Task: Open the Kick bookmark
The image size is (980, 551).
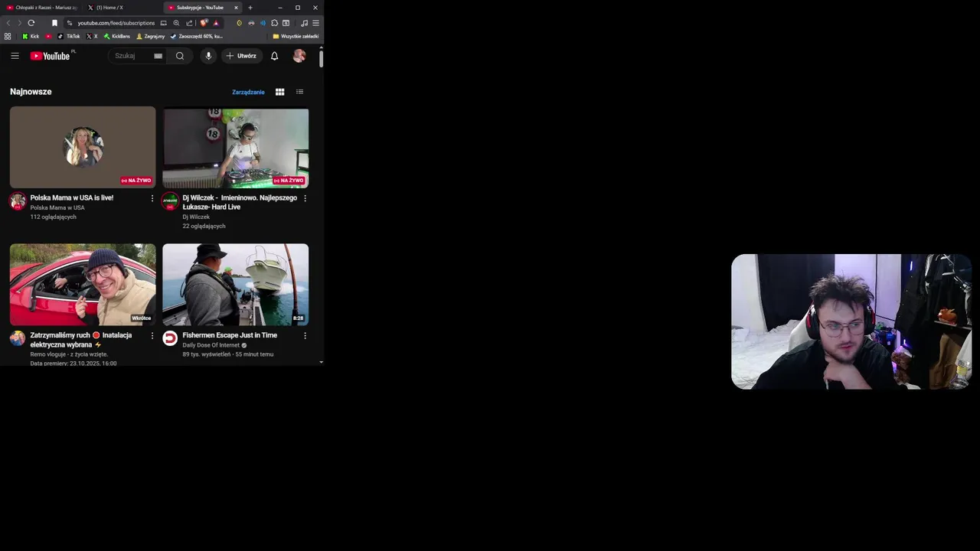Action: point(31,36)
